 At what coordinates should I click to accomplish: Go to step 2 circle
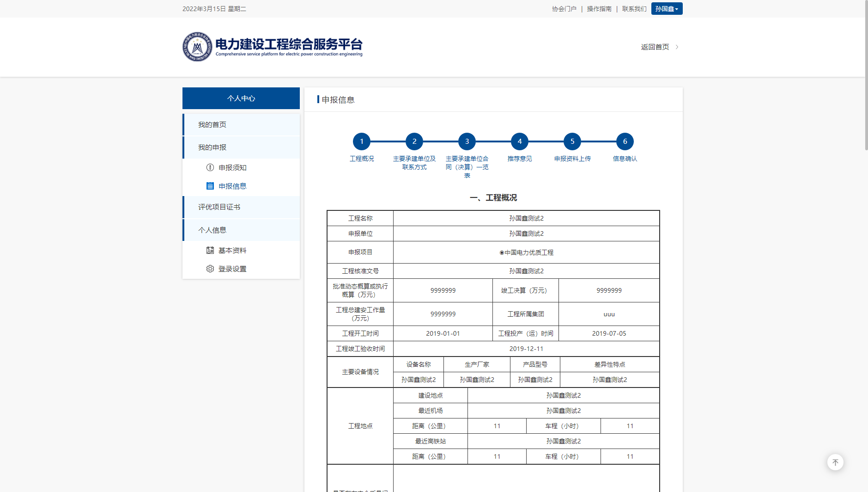click(414, 141)
